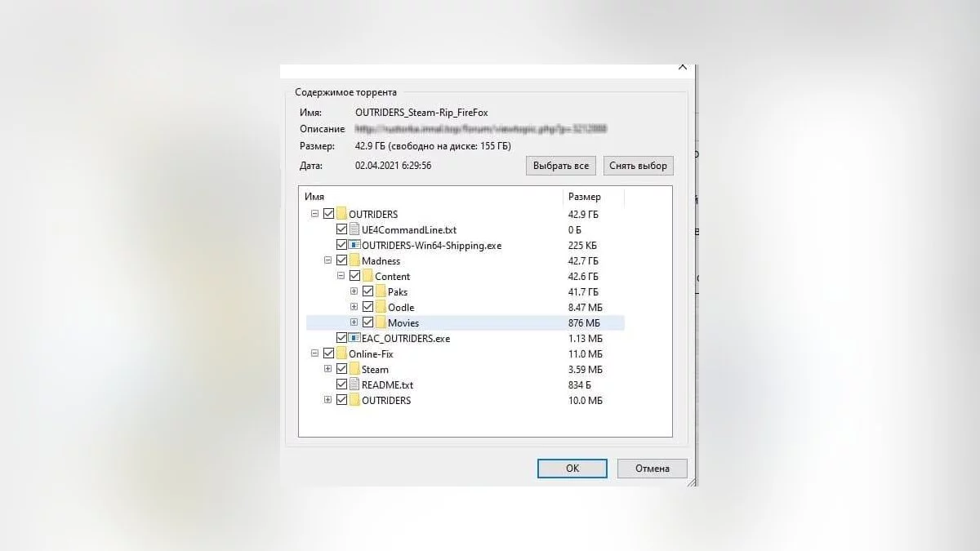Toggle the Steam folder checkbox

click(341, 369)
